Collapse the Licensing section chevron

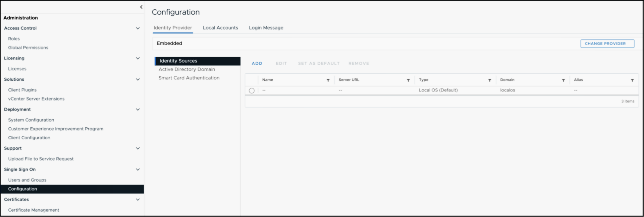(138, 58)
